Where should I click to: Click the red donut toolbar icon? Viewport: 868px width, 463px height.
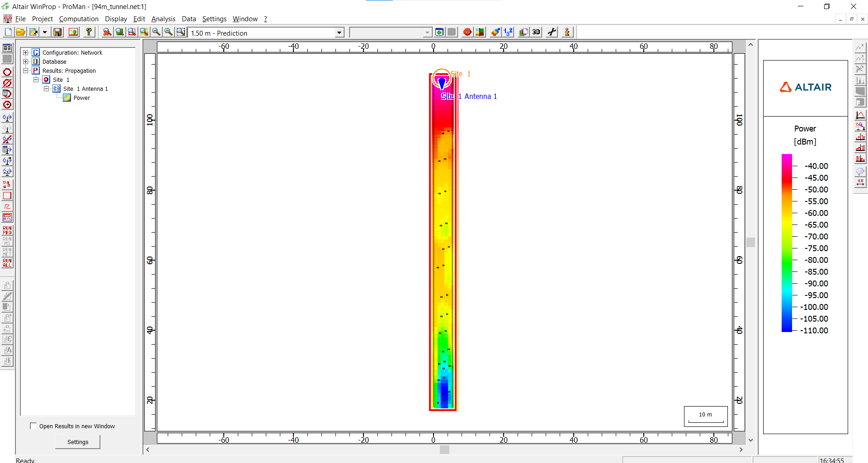click(x=467, y=32)
